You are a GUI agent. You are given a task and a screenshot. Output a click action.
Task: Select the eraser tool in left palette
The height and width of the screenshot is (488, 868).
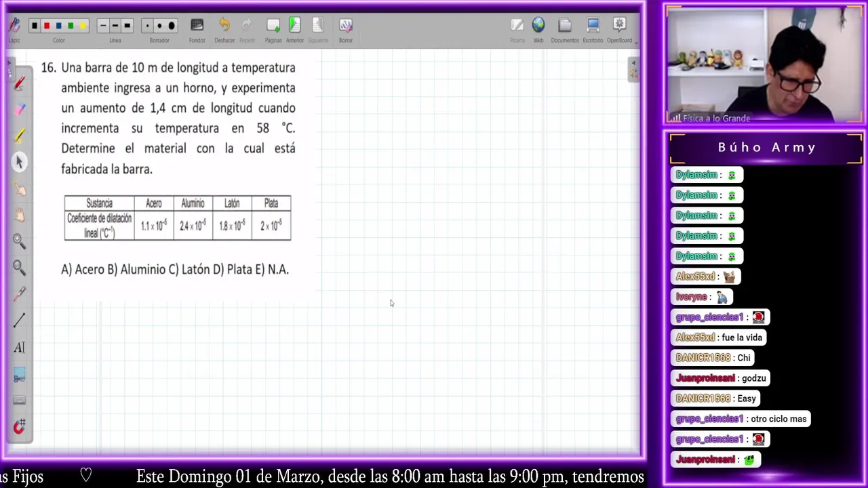tap(19, 110)
